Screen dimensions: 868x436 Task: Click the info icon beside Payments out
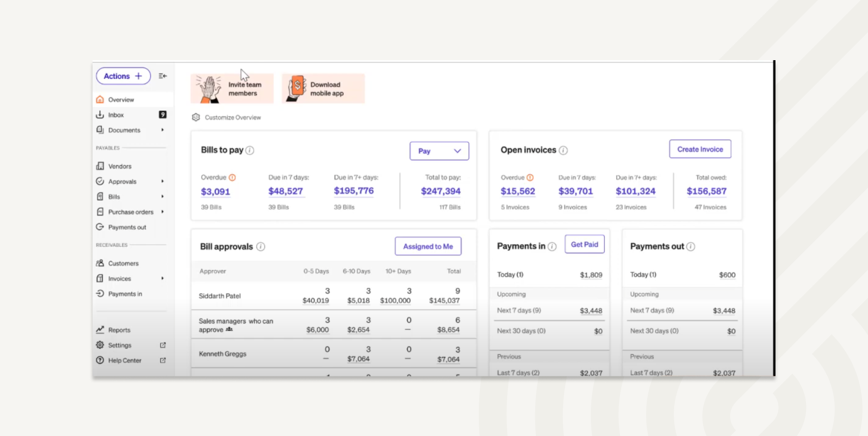coord(691,247)
